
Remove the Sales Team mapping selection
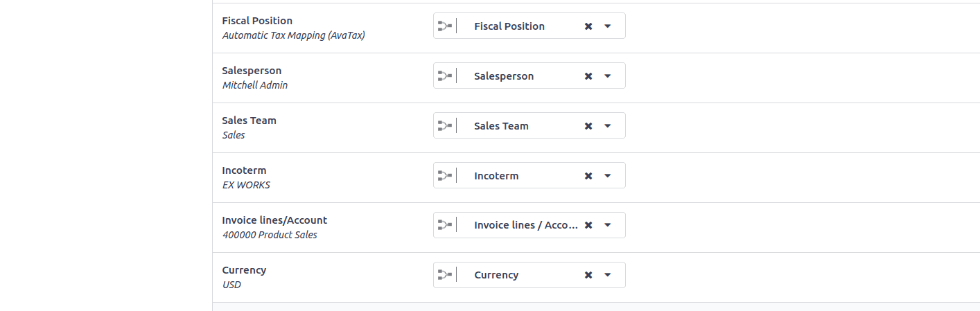588,126
